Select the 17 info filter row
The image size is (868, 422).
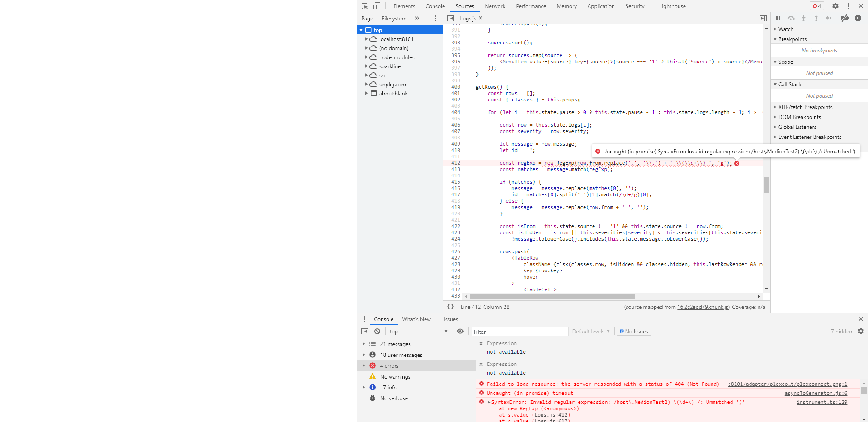click(x=416, y=388)
